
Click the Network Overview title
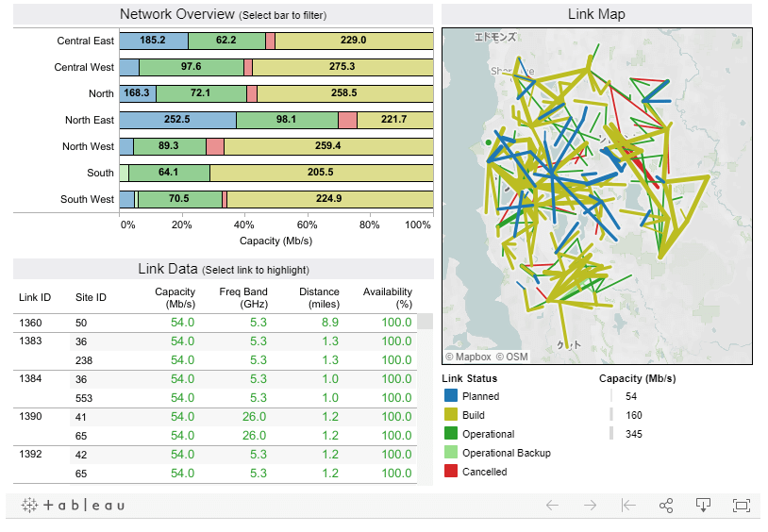pos(223,14)
